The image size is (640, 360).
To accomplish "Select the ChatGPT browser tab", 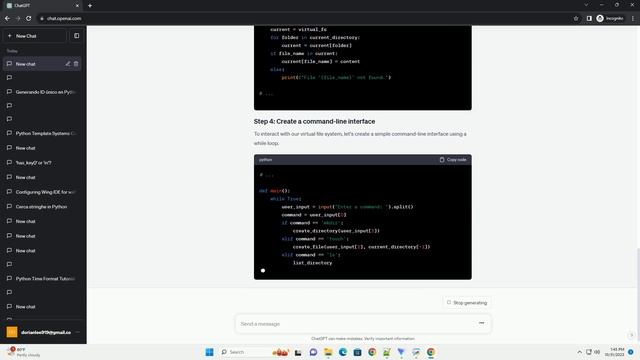I will pos(42,6).
